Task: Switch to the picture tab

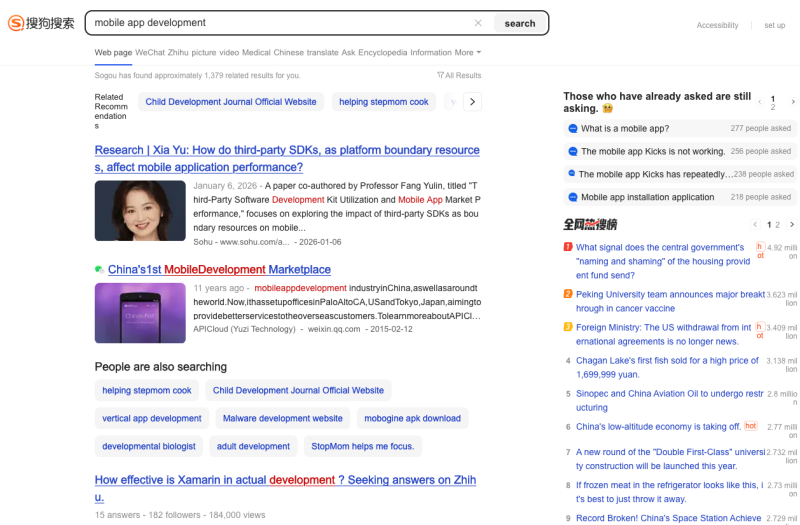Action: click(x=204, y=53)
